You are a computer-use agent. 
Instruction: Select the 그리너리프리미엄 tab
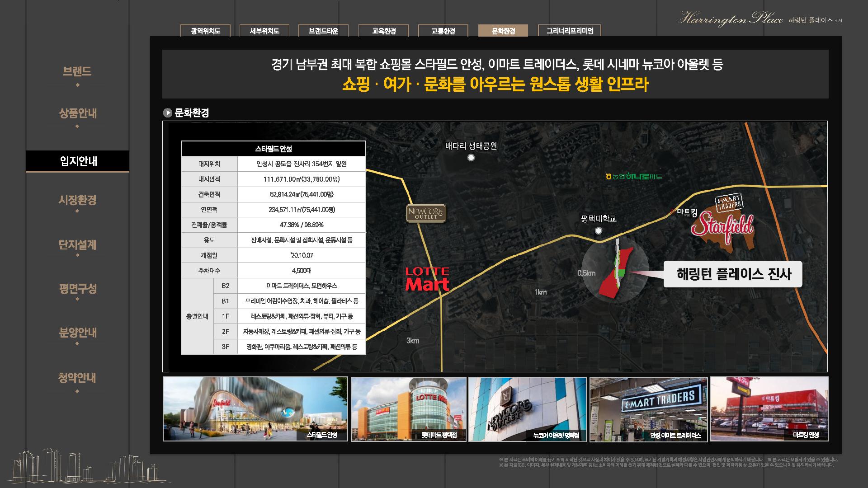click(x=570, y=31)
